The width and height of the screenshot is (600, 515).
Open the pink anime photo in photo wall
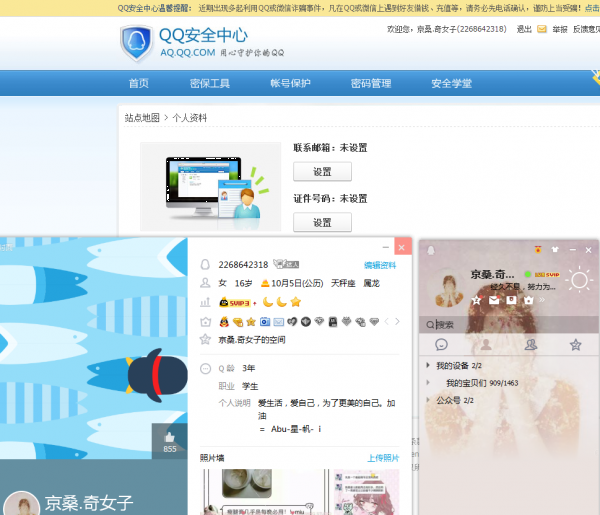click(x=367, y=492)
